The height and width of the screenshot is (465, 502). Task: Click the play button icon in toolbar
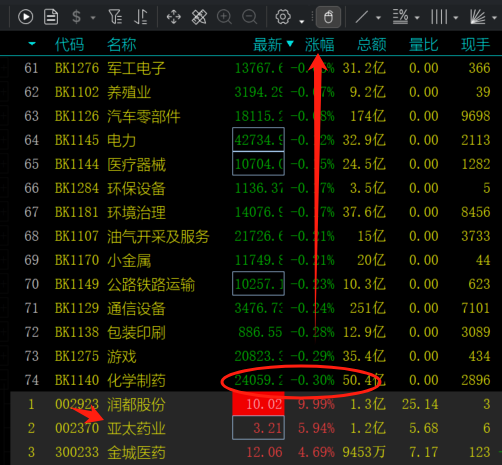tap(26, 16)
